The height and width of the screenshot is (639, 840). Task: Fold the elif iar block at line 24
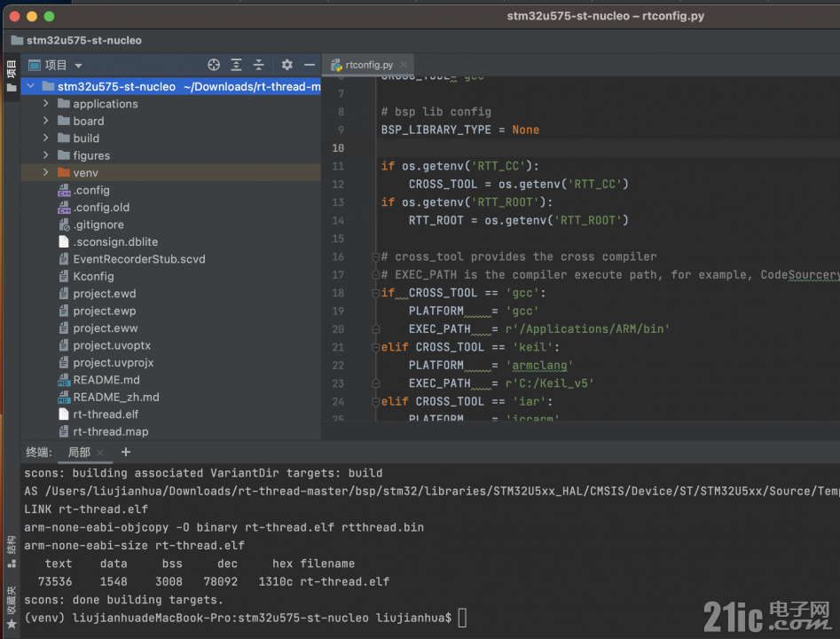pos(375,401)
